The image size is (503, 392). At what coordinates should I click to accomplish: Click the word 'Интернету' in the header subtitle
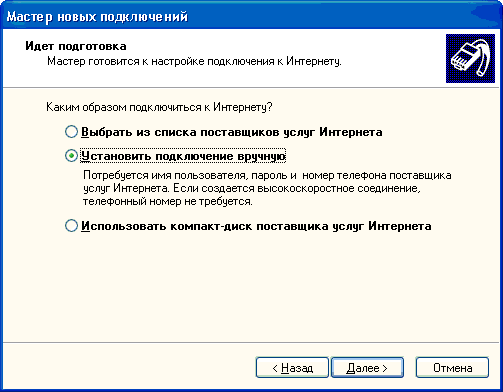(x=314, y=61)
